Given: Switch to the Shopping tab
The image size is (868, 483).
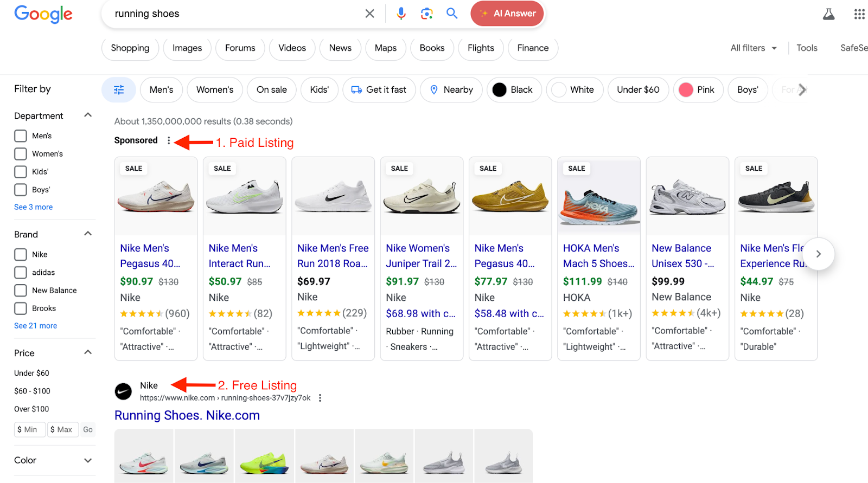Looking at the screenshot, I should [x=130, y=48].
